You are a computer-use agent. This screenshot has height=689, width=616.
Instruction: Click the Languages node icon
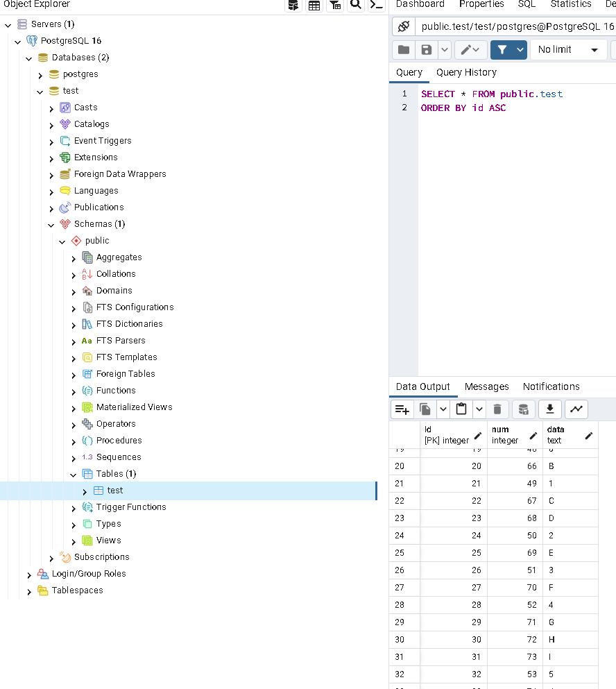coord(65,191)
